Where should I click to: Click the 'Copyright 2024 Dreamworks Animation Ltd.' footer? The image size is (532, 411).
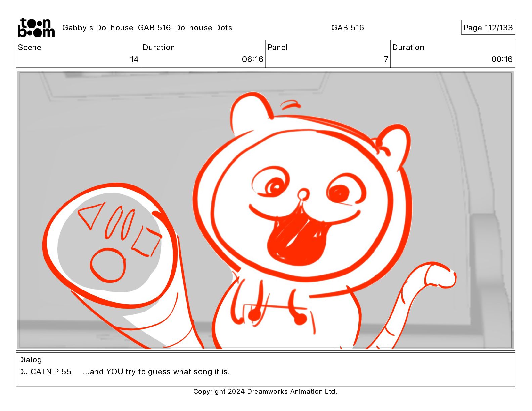pos(265,391)
